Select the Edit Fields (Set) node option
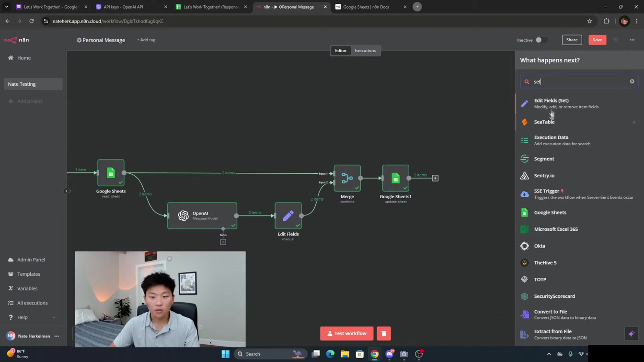 [577, 103]
